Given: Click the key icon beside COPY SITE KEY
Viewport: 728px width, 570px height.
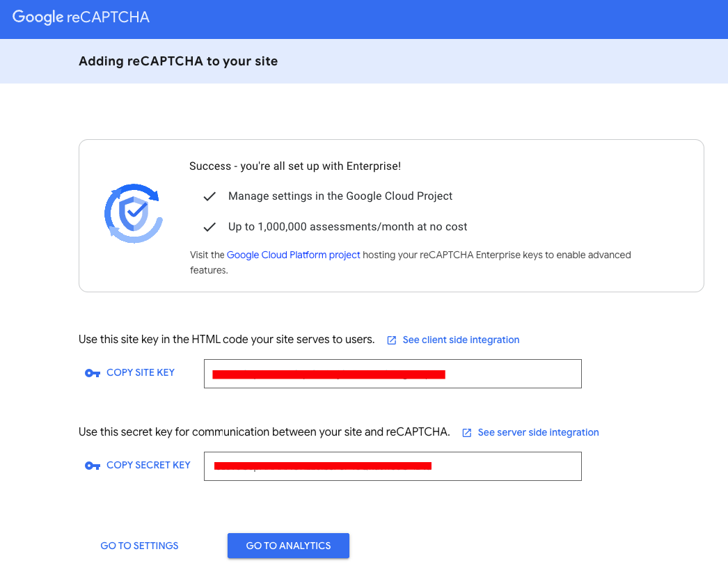Looking at the screenshot, I should (92, 373).
